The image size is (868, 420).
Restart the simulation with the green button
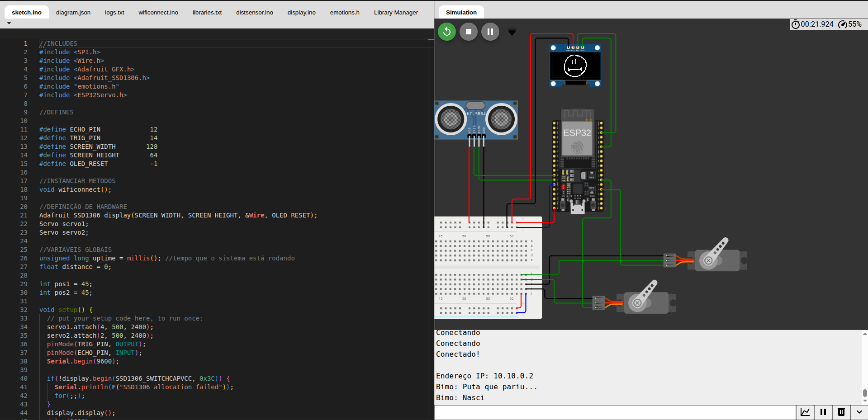click(447, 32)
